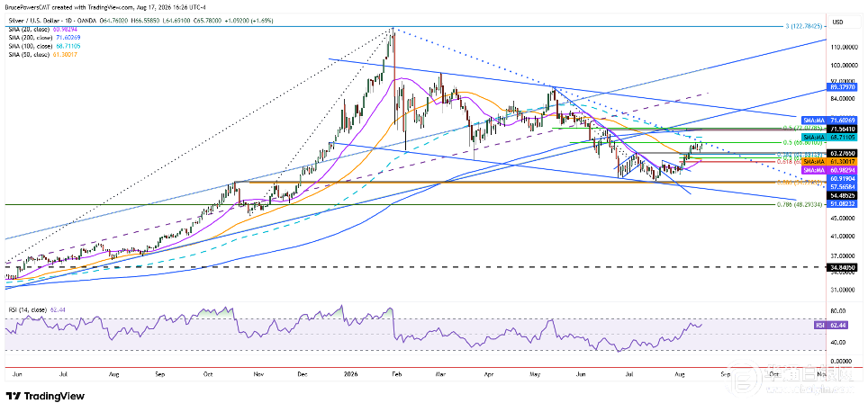Click the 51.08232 price label
Image resolution: width=868 pixels, height=412 pixels.
(840, 203)
